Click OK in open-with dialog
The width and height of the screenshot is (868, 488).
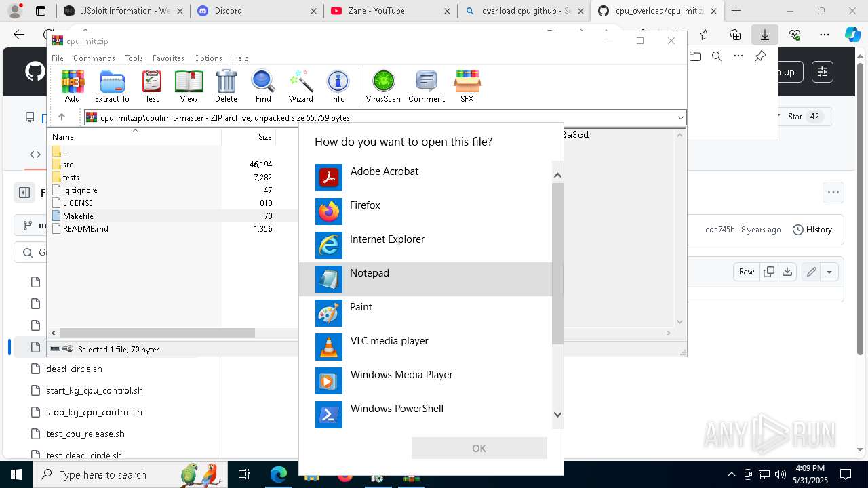[x=479, y=448]
